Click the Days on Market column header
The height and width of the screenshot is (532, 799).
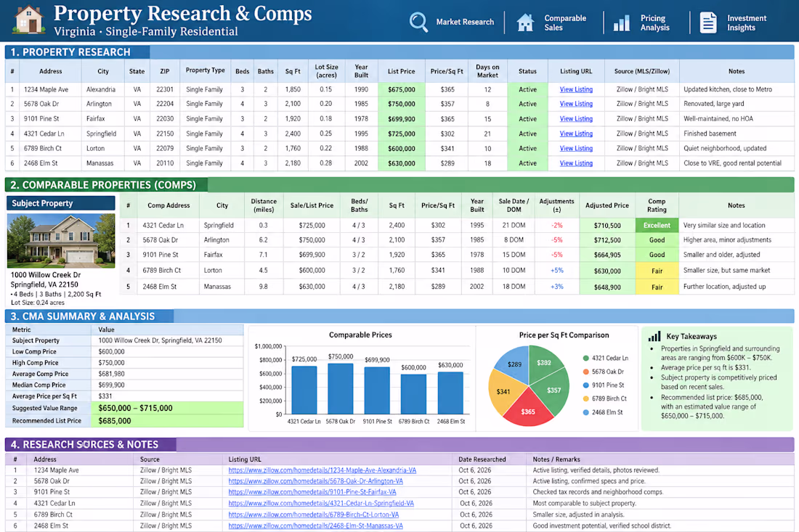(x=487, y=71)
